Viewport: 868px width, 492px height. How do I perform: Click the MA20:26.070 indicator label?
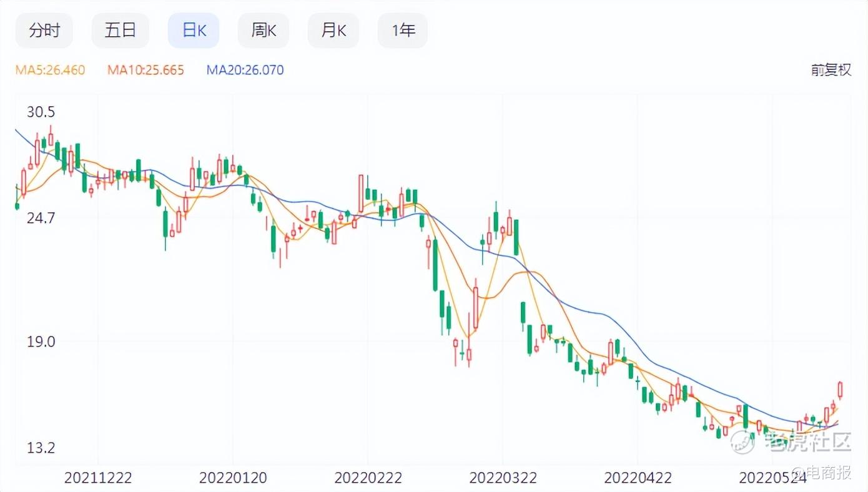click(x=245, y=70)
